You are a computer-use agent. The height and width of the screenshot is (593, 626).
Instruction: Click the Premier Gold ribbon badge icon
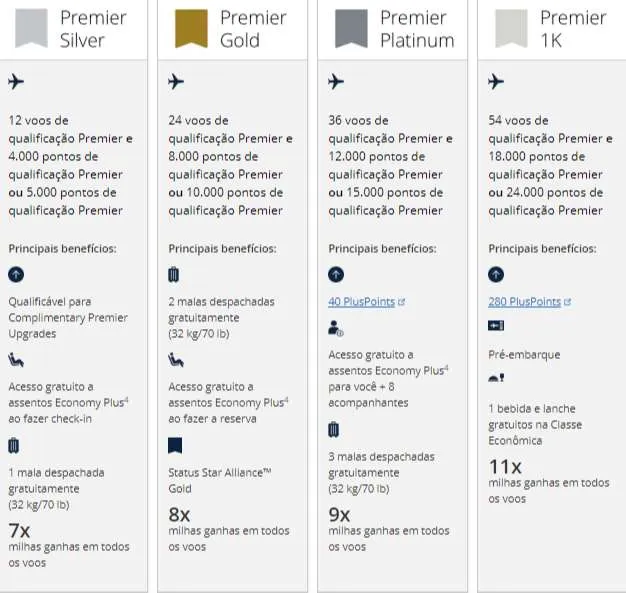(x=191, y=28)
